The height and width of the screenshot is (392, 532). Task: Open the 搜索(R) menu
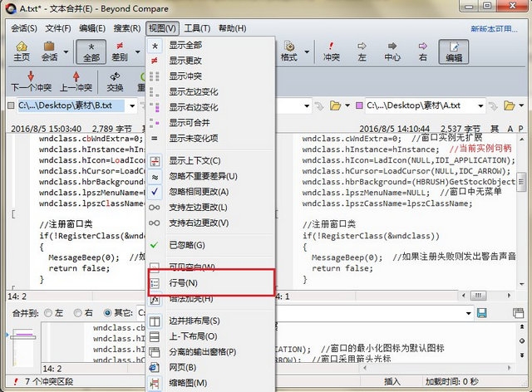pos(127,28)
